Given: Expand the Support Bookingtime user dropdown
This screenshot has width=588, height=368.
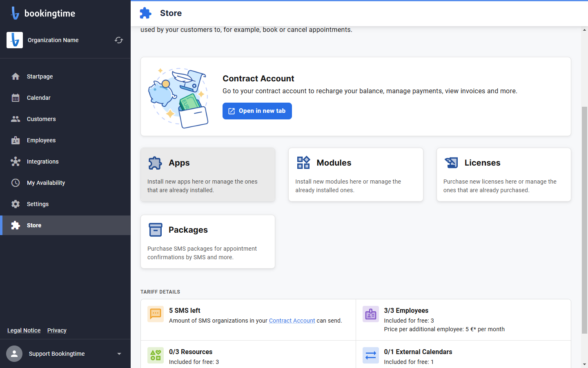Looking at the screenshot, I should (119, 354).
